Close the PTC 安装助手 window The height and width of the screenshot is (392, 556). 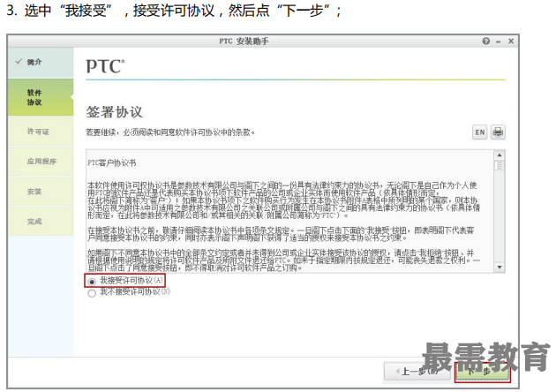coord(511,41)
